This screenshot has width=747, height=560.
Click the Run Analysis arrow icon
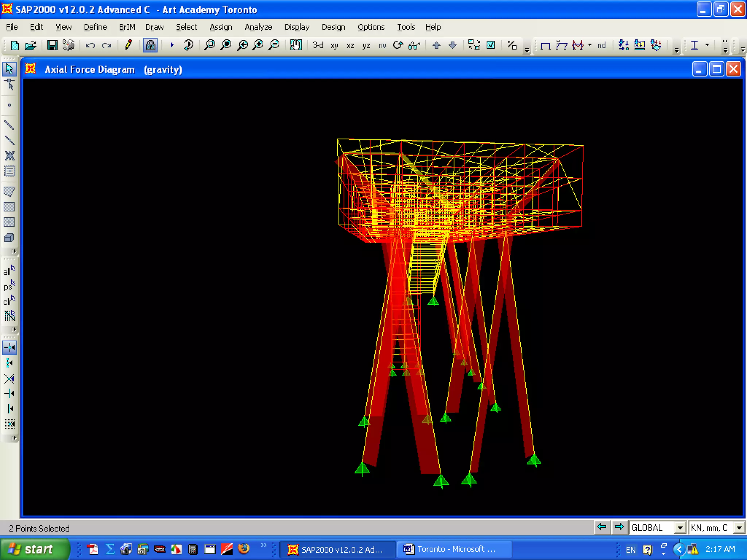tap(172, 45)
